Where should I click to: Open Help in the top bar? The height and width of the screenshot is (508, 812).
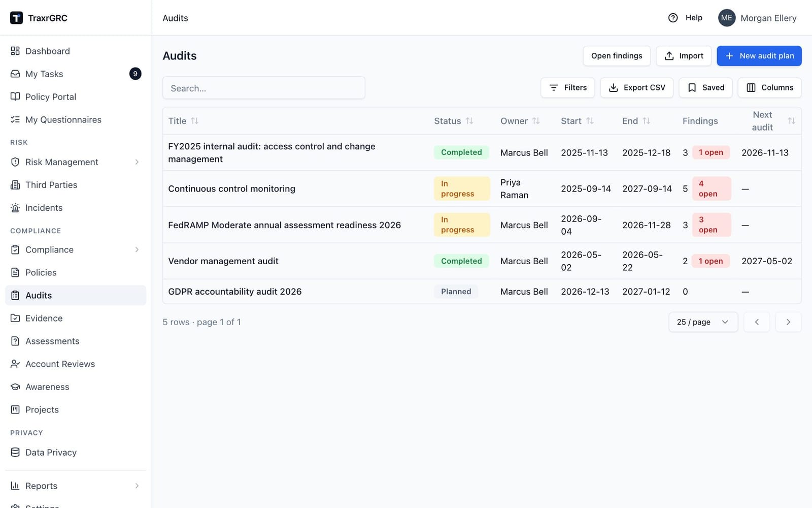pos(686,18)
